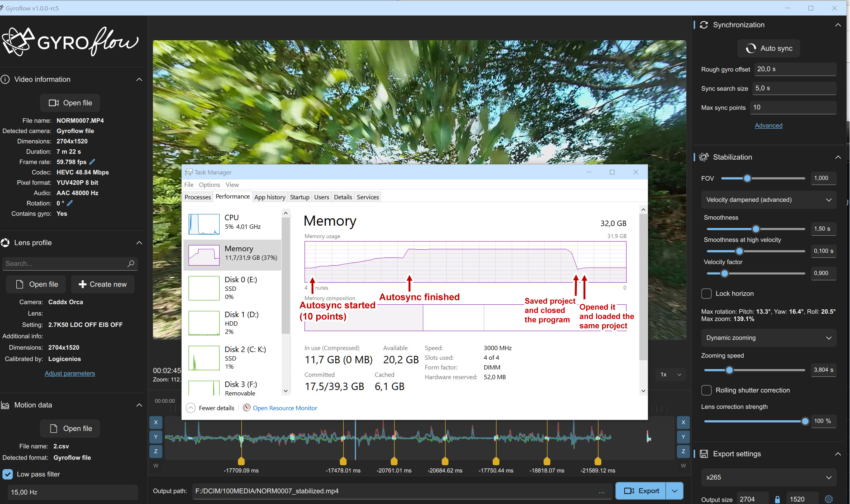Screen dimensions: 850x504
Task: Collapse the Stabilization panel
Action: (x=838, y=157)
